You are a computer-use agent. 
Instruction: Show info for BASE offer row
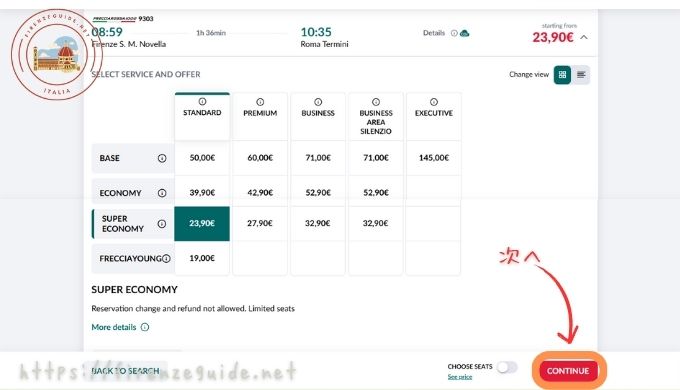pos(162,158)
